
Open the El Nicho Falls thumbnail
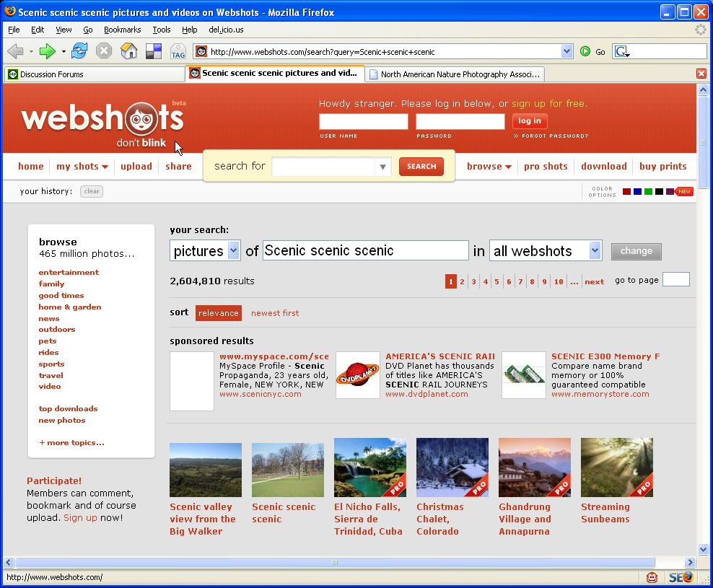tap(370, 468)
